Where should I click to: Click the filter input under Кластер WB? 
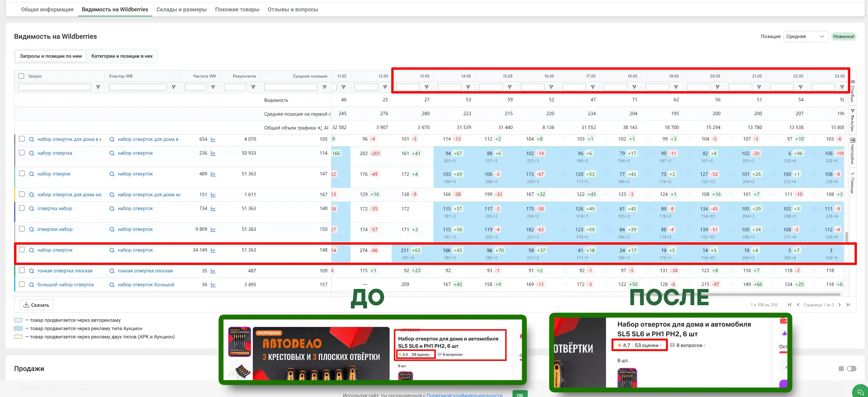pyautogui.click(x=138, y=87)
